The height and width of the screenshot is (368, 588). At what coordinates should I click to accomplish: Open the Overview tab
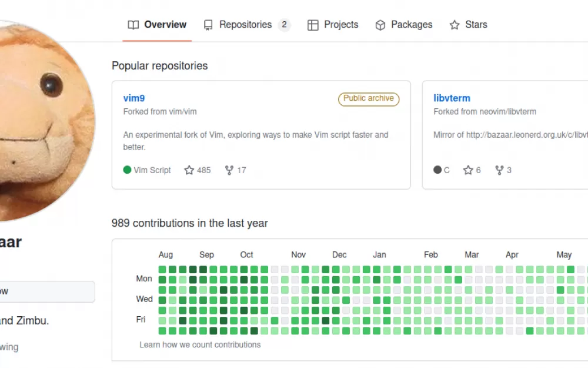[157, 25]
